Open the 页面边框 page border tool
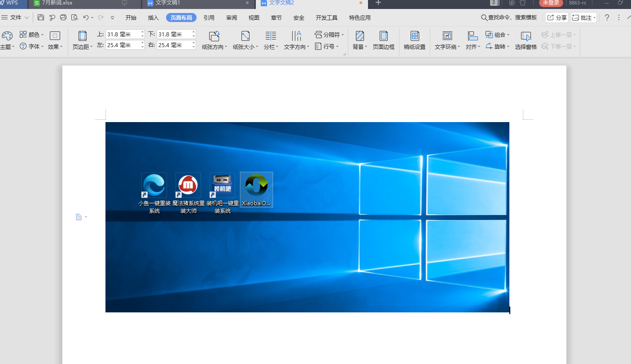The height and width of the screenshot is (364, 631). click(x=383, y=40)
